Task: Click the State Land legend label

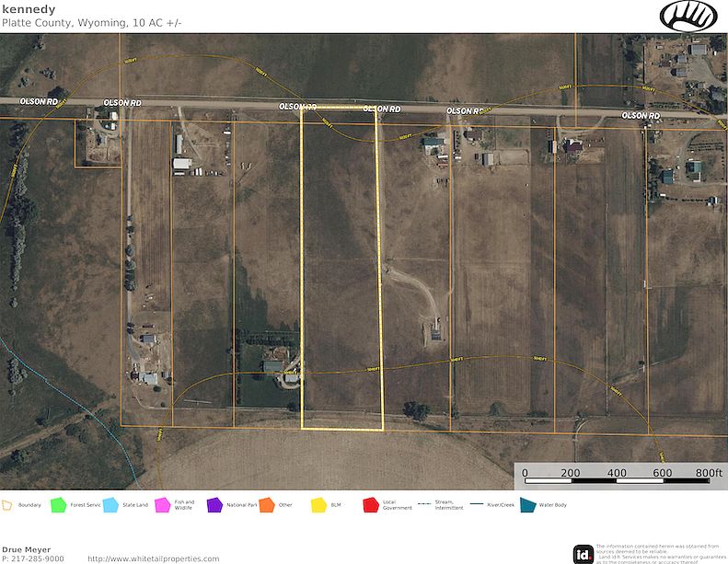Action: [135, 504]
